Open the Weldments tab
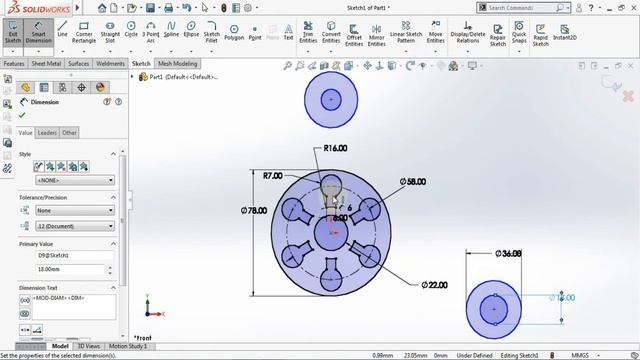This screenshot has height=360, width=640. point(110,64)
